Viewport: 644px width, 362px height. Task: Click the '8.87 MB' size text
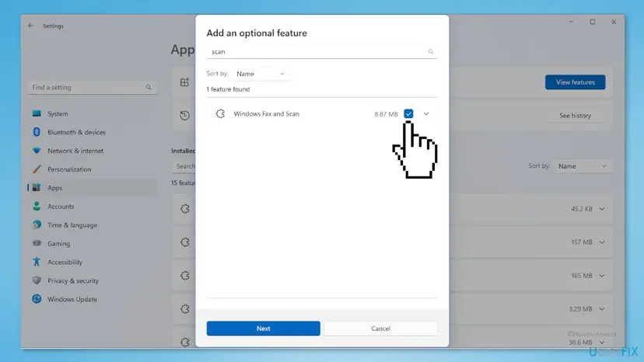(386, 114)
